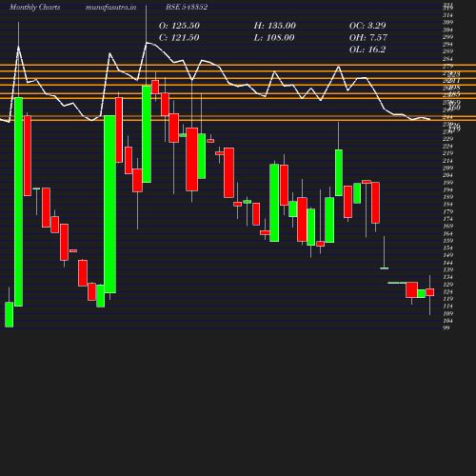Click the 304 price axis label
This screenshot has width=476, height=476.
point(447,30)
